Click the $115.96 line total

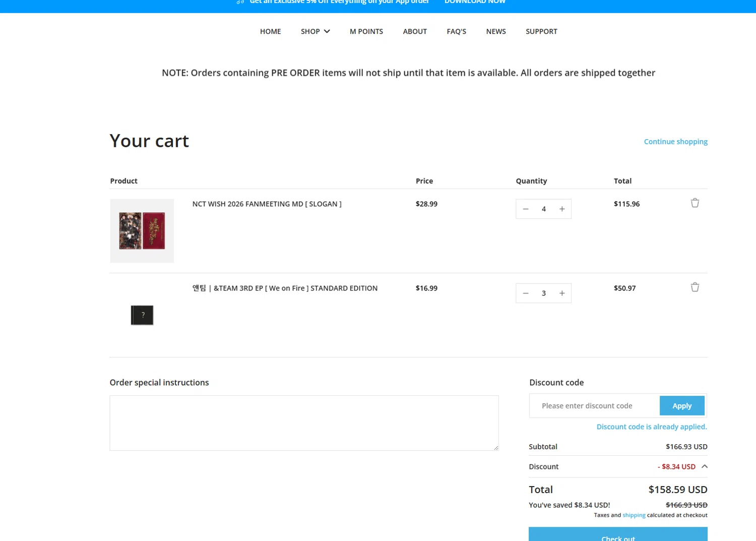626,204
